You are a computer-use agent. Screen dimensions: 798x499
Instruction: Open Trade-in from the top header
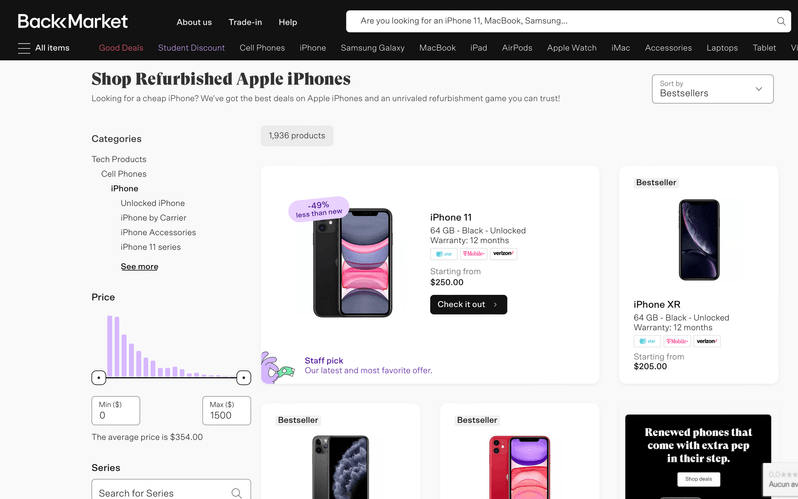(244, 22)
